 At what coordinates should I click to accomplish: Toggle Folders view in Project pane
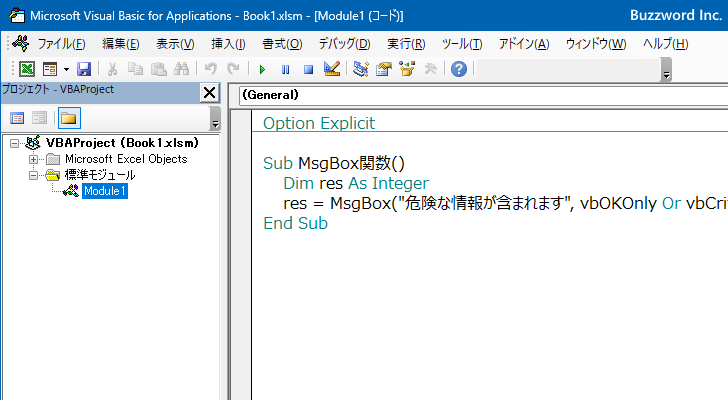tap(69, 118)
